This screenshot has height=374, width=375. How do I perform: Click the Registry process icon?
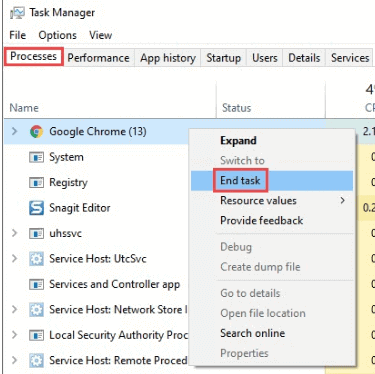click(x=36, y=182)
